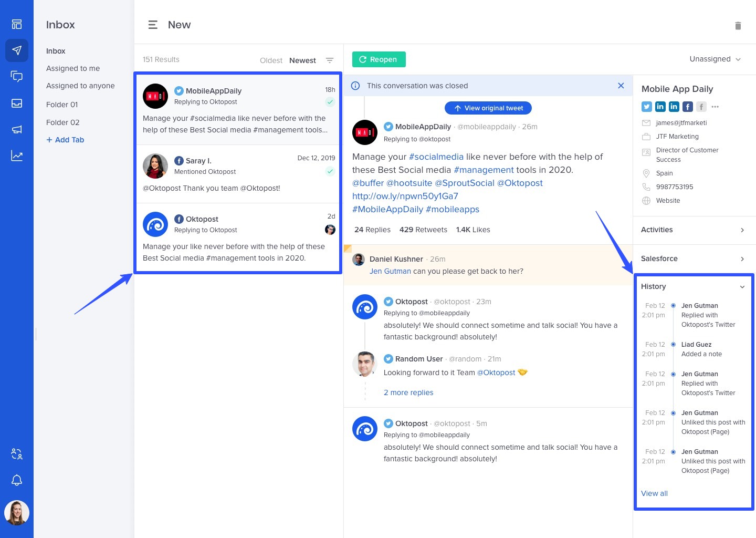756x538 pixels.
Task: Toggle the green checkmark on the MobileAppDaily message
Action: (330, 101)
